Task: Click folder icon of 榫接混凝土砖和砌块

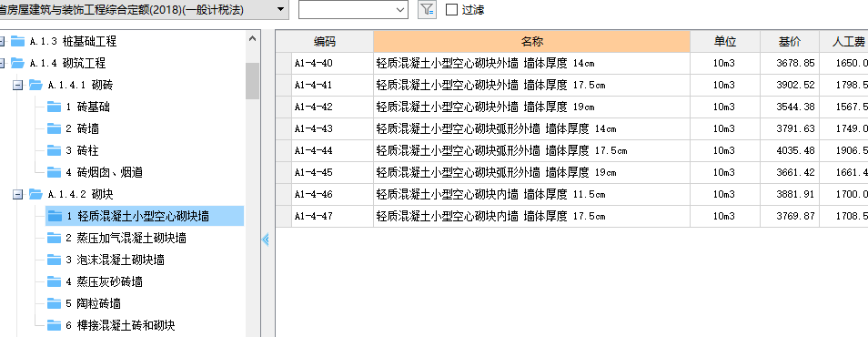Action: [55, 325]
